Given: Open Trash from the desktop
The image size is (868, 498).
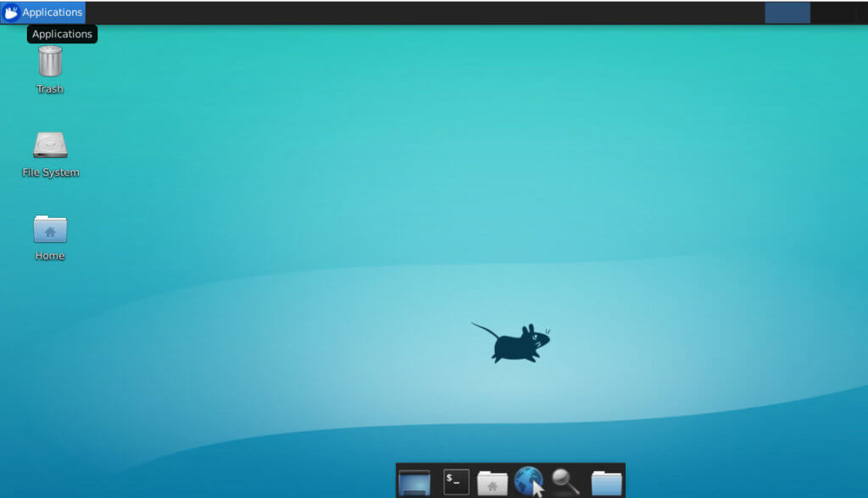Looking at the screenshot, I should 50,61.
